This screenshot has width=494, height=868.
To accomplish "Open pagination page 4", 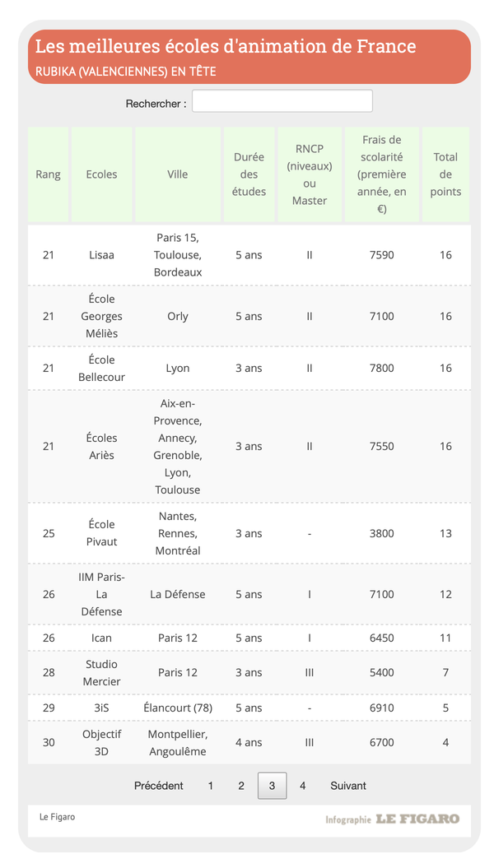I will coord(303,786).
